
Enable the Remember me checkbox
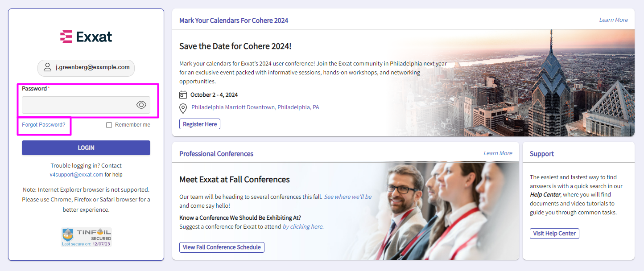tap(109, 125)
